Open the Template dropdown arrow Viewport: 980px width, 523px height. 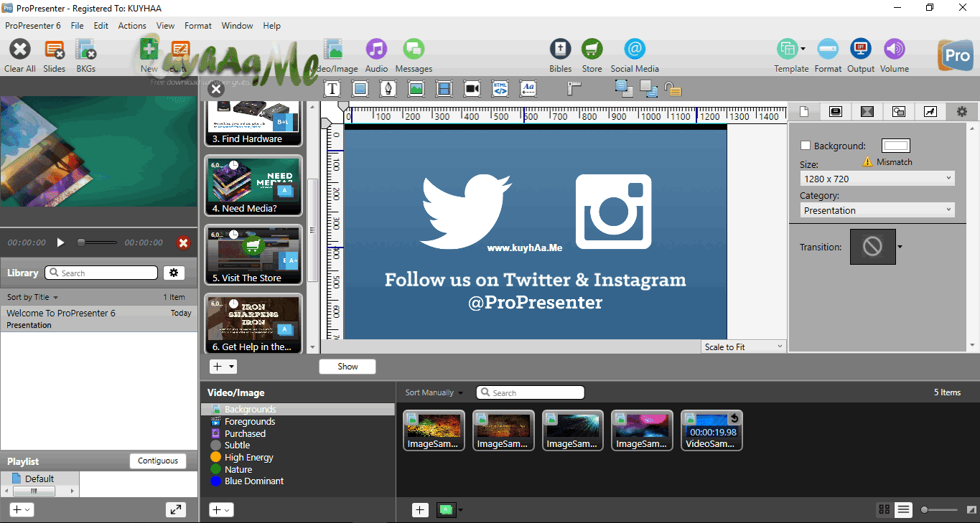pyautogui.click(x=803, y=49)
